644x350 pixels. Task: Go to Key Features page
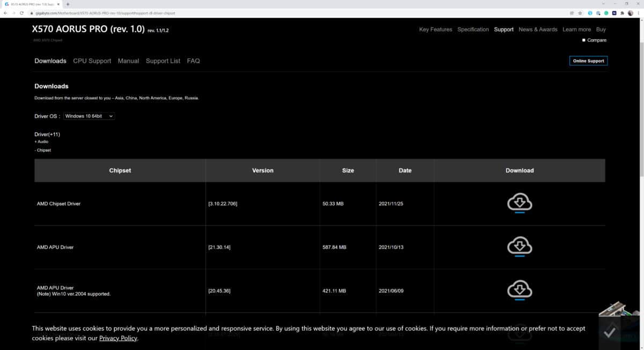tap(436, 29)
